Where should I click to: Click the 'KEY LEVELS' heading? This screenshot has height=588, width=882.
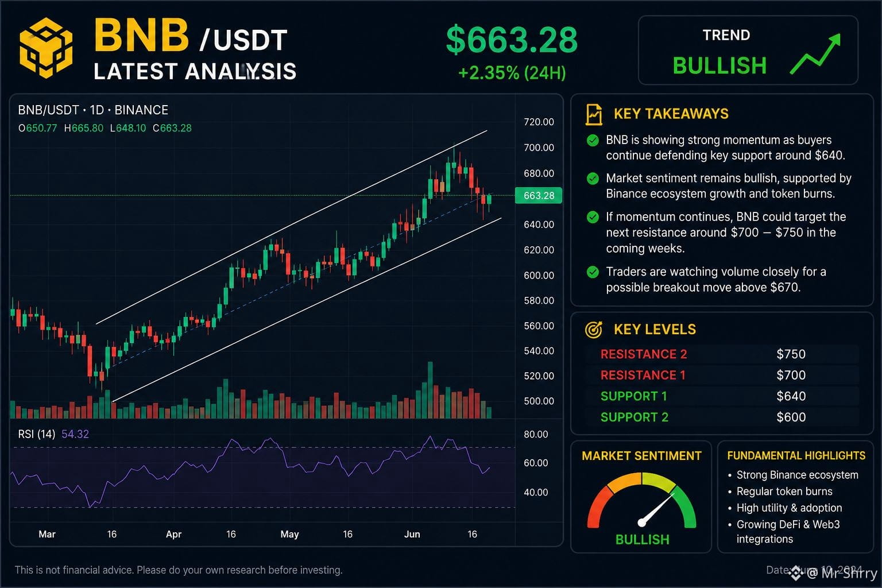pos(655,330)
